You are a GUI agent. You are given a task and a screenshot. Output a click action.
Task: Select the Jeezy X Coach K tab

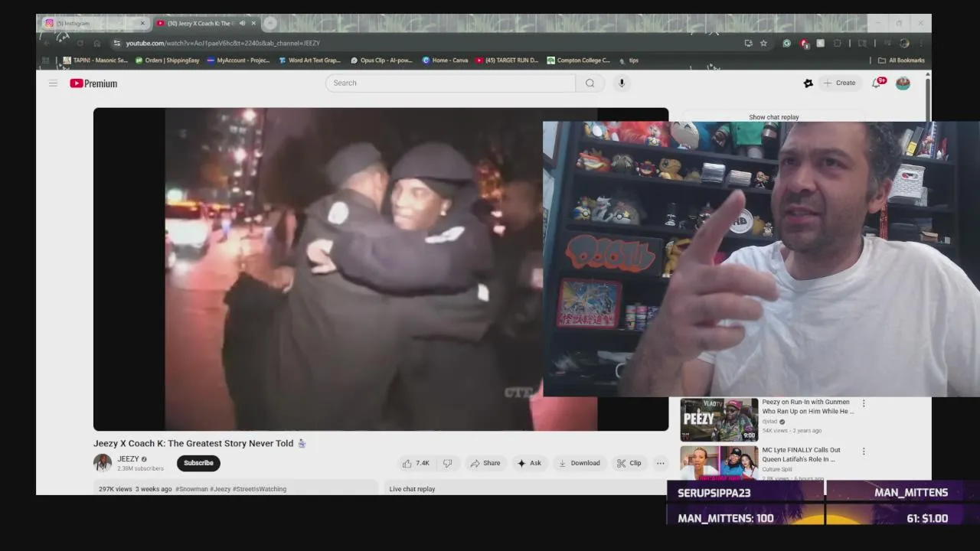tap(201, 23)
